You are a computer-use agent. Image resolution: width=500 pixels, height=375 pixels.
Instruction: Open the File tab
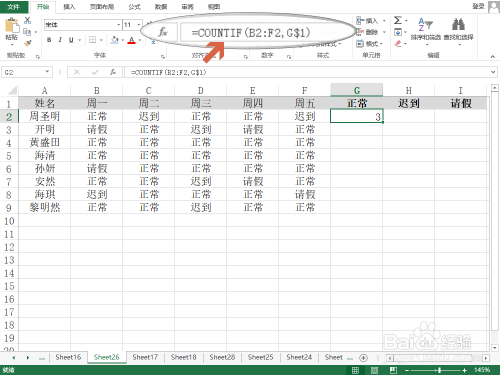14,7
